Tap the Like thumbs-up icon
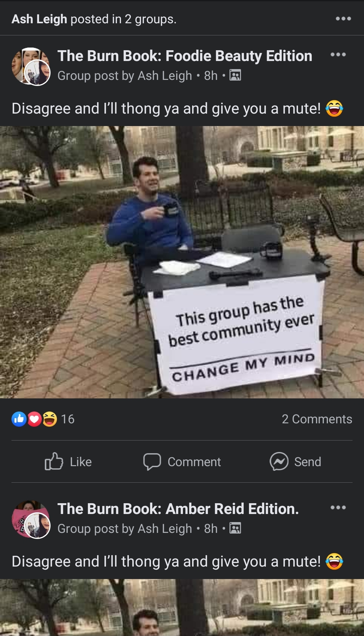The image size is (364, 636). tap(54, 461)
